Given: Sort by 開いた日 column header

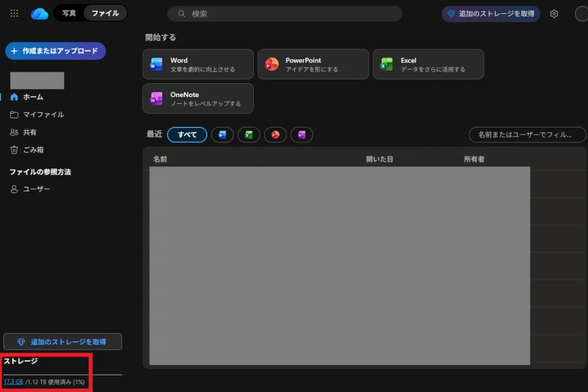Looking at the screenshot, I should pos(380,160).
